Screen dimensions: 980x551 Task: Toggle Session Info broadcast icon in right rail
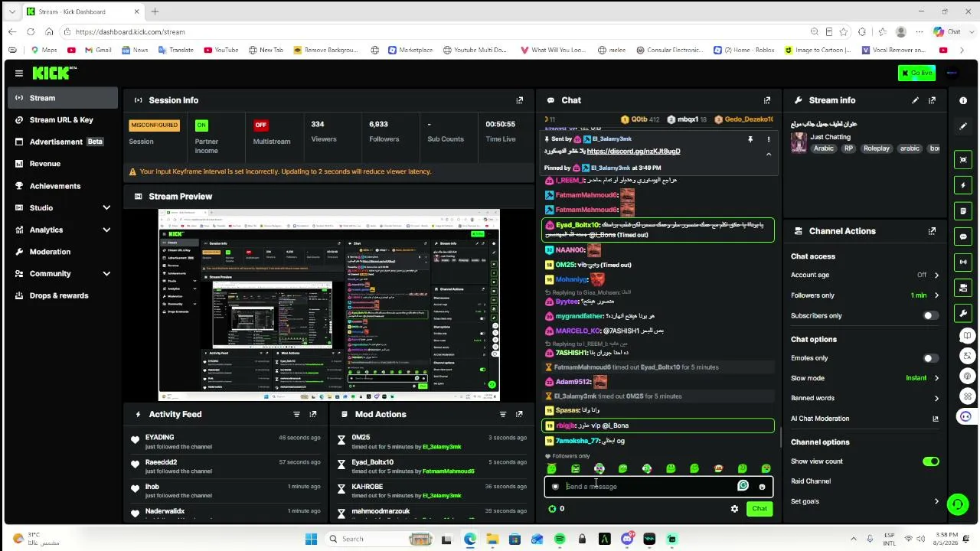963,262
